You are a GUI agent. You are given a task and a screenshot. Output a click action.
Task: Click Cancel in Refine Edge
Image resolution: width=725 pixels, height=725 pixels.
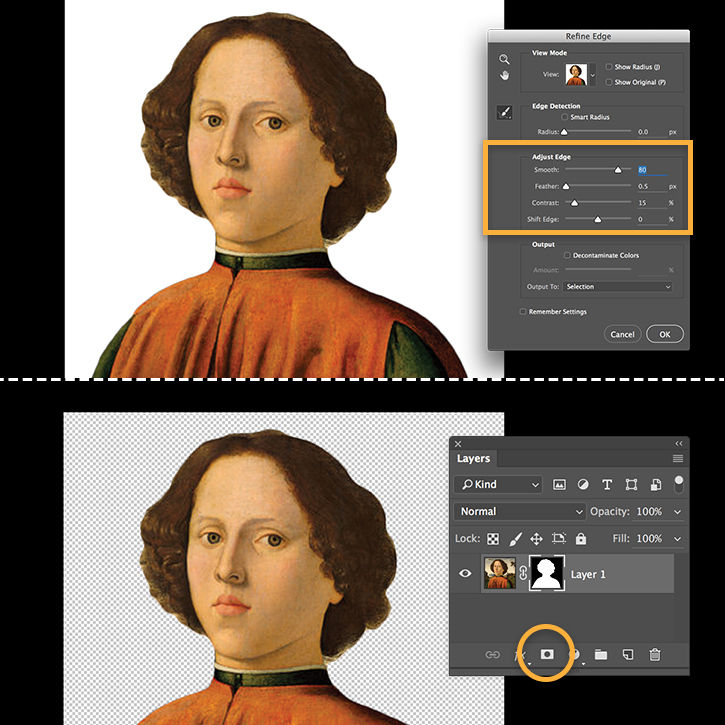622,334
